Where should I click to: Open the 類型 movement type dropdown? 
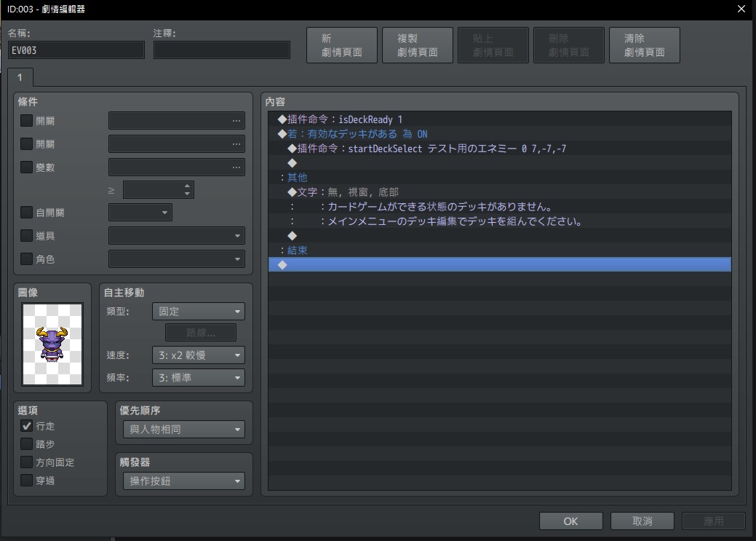(x=198, y=312)
